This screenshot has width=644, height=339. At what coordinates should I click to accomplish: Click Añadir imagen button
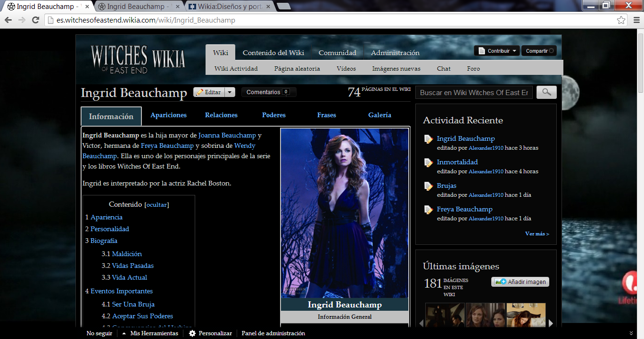click(520, 282)
